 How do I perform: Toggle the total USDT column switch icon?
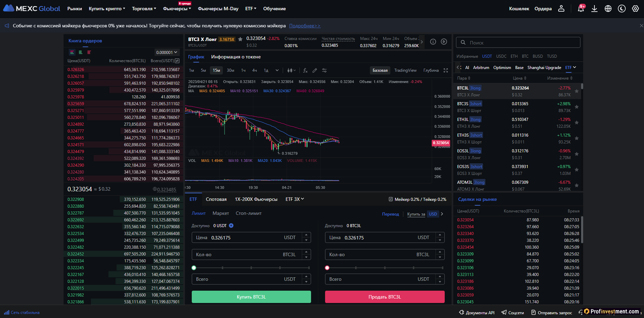point(177,61)
